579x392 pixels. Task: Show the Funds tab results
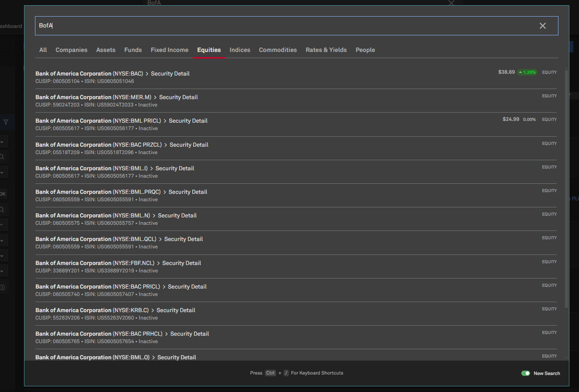133,50
